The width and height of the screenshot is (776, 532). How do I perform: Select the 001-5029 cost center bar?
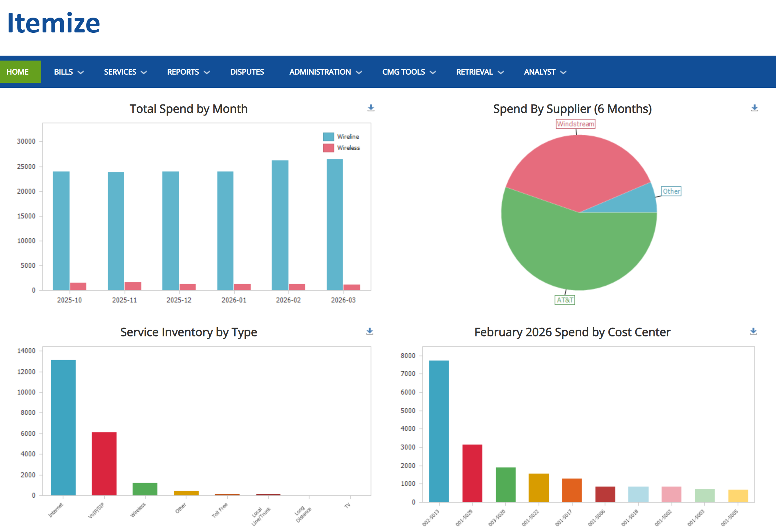472,473
